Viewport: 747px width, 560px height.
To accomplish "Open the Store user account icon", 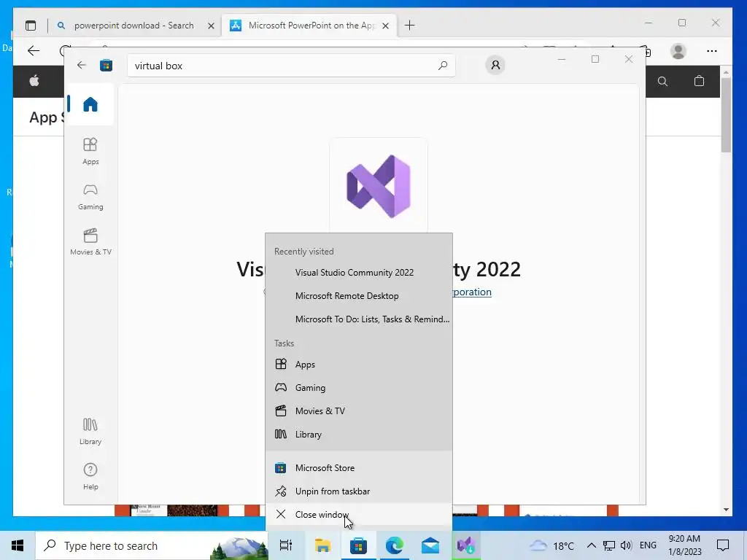I will tap(495, 65).
